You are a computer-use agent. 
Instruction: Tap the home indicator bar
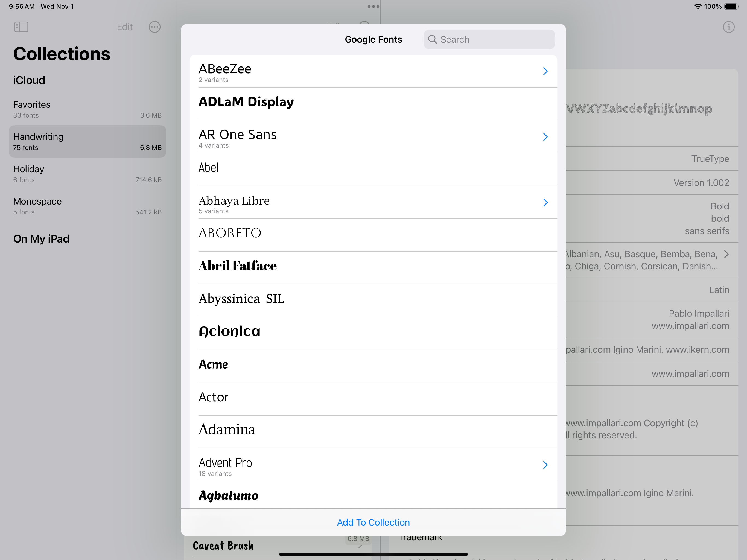[x=373, y=554]
